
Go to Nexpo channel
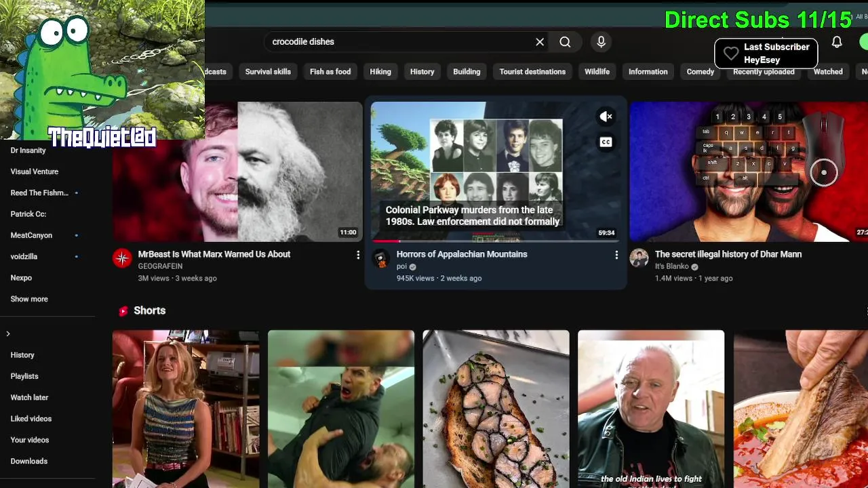click(21, 278)
